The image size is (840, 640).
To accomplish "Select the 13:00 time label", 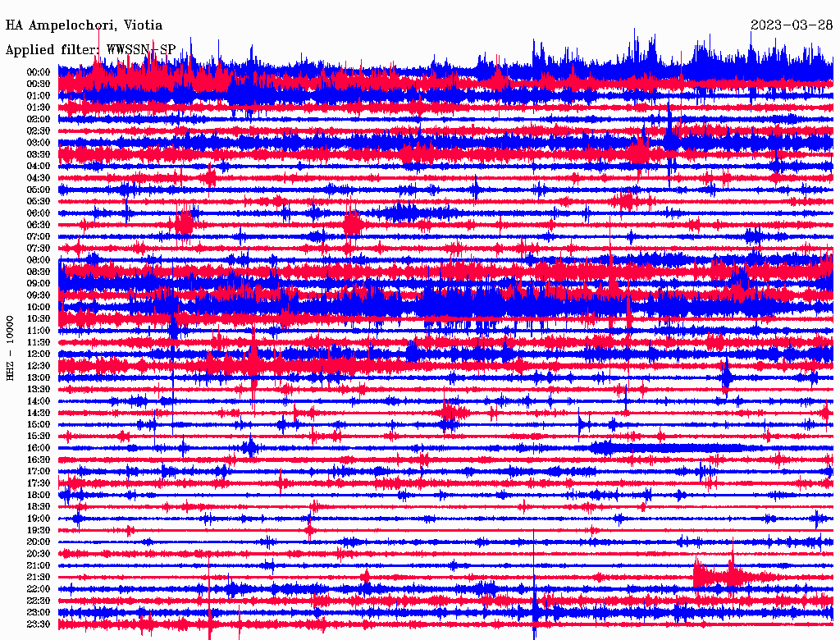I will 39,378.
